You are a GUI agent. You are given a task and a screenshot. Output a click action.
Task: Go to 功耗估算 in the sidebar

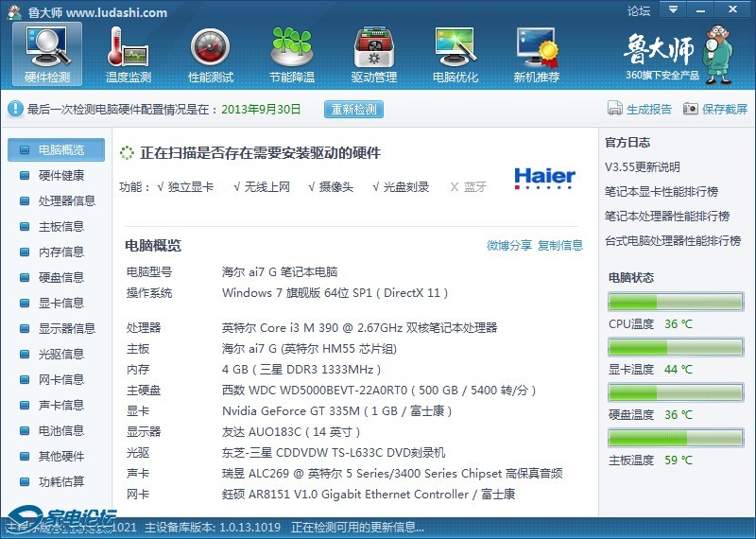coord(60,481)
